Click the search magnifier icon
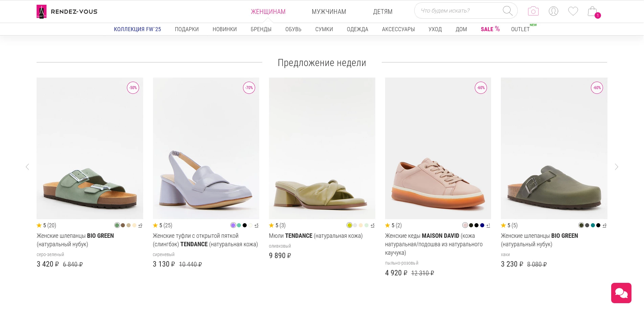 click(507, 11)
